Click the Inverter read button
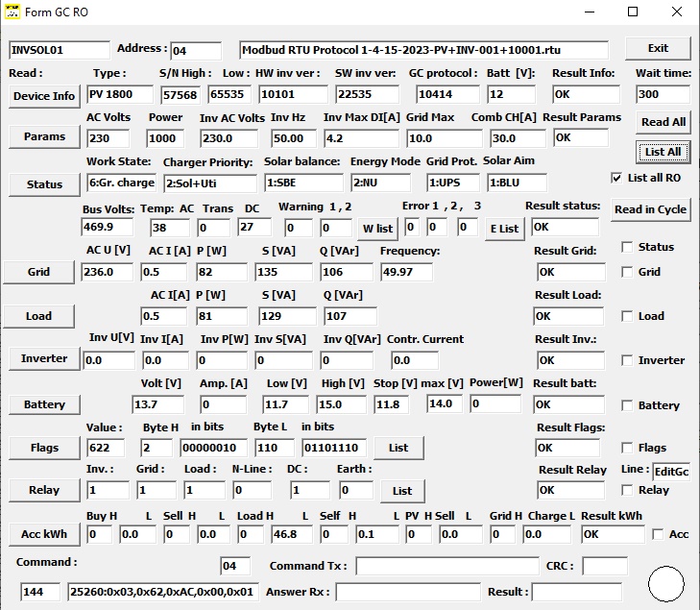Image resolution: width=700 pixels, height=610 pixels. (44, 358)
